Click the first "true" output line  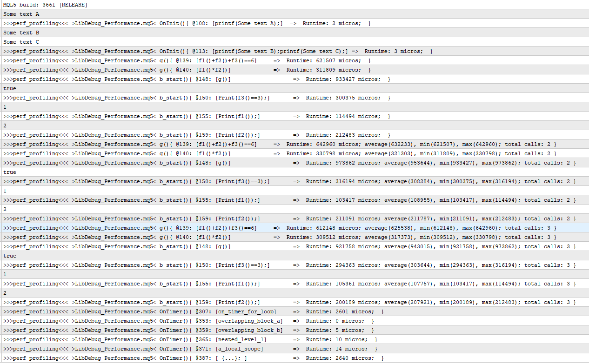coord(9,88)
